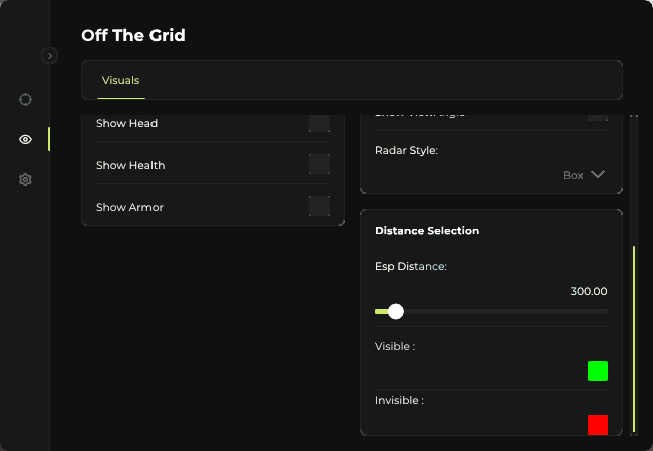
Task: Click the Show Health label
Action: coord(130,165)
